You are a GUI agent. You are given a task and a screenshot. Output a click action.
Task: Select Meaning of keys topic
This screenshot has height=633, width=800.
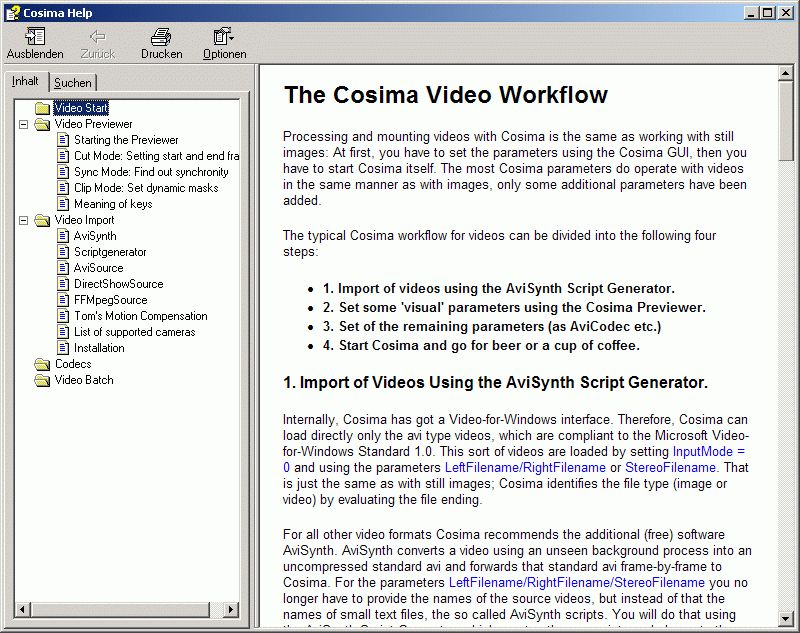pos(113,204)
